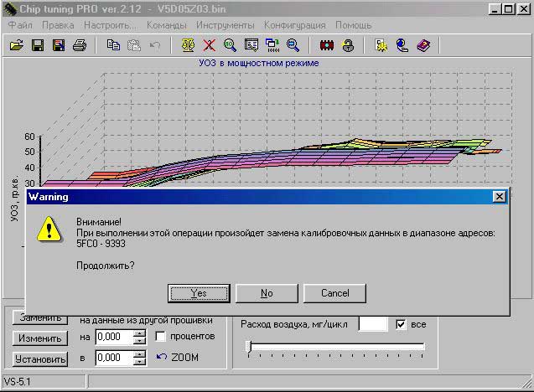Click the Undo arrow icon
The width and height of the screenshot is (534, 392).
155,45
